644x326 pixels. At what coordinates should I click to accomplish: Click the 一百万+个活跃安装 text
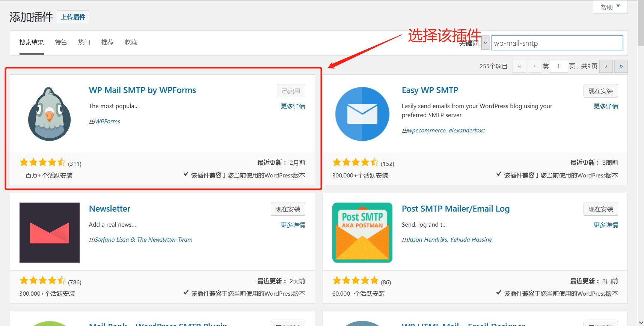tap(46, 176)
